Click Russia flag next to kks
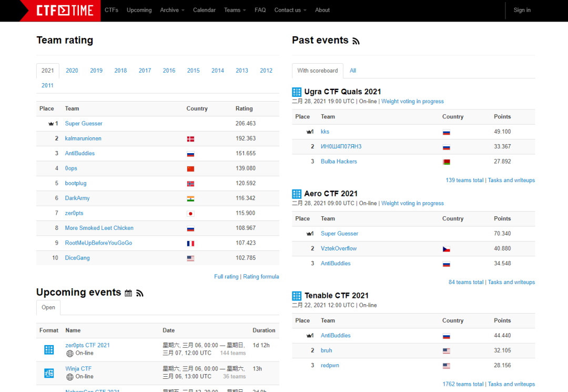The height and width of the screenshot is (392, 568). [x=447, y=132]
